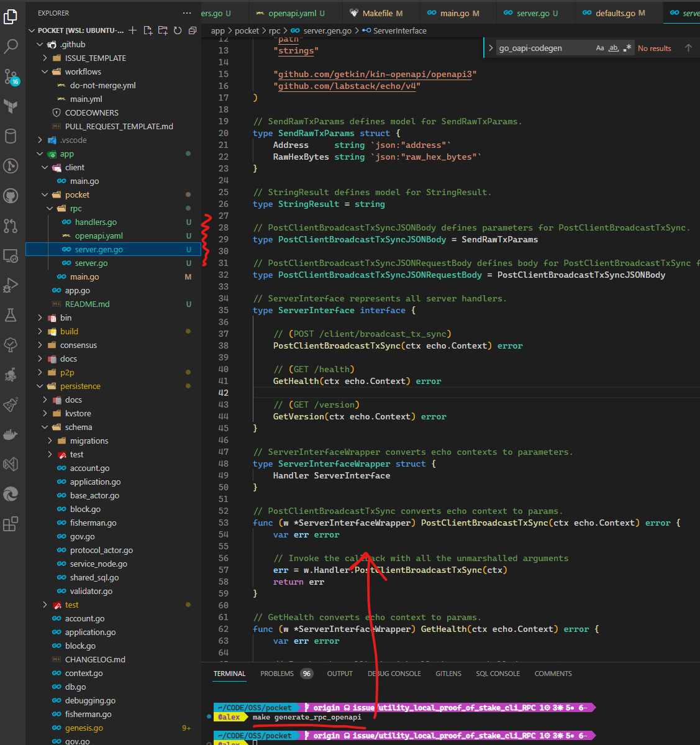Screen dimensions: 700x745
Task: Open the GitHub view icon
Action: [x=11, y=196]
